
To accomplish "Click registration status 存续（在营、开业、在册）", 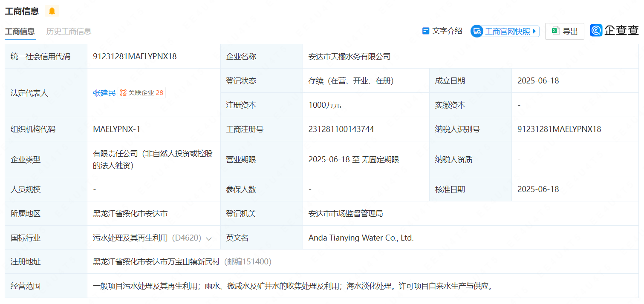I will (353, 80).
